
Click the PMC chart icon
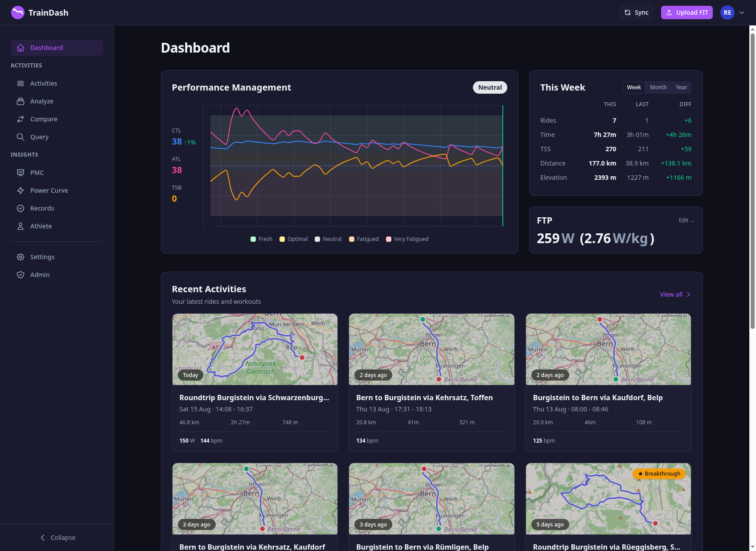pyautogui.click(x=21, y=173)
